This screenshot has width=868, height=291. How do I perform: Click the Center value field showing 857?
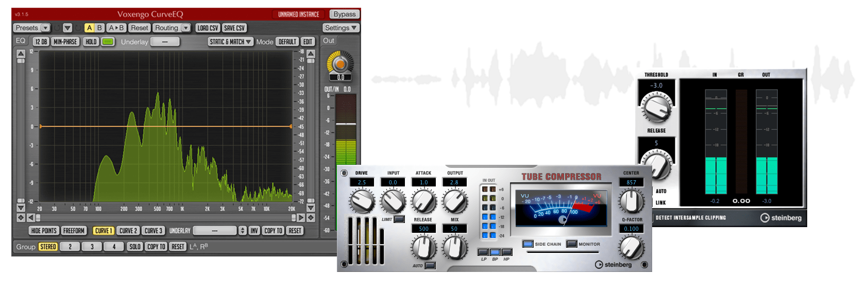pos(631,182)
